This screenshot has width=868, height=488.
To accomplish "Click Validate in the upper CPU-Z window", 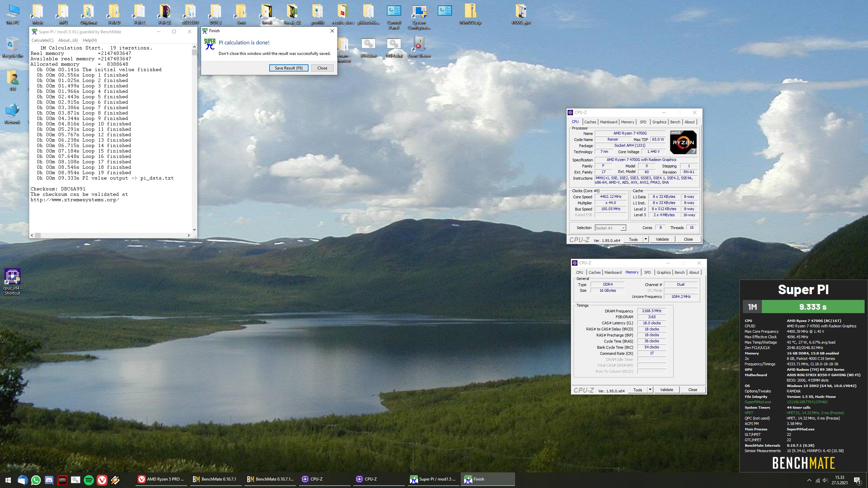I will [x=662, y=239].
